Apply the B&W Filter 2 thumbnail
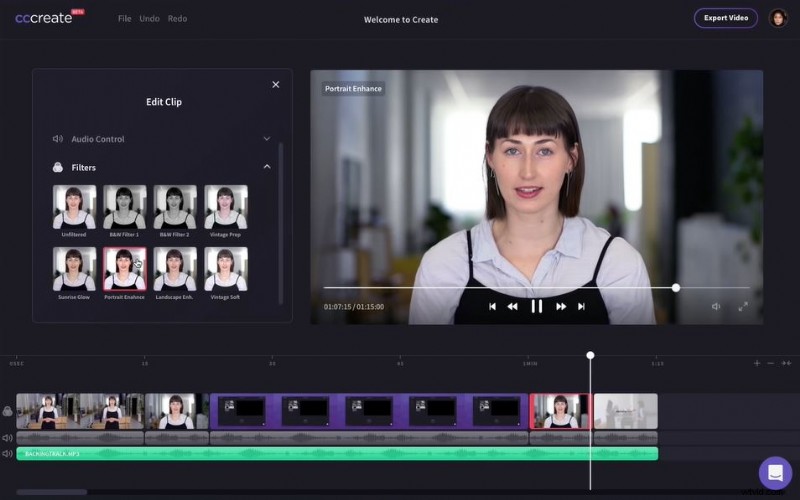800x500 pixels. (175, 207)
